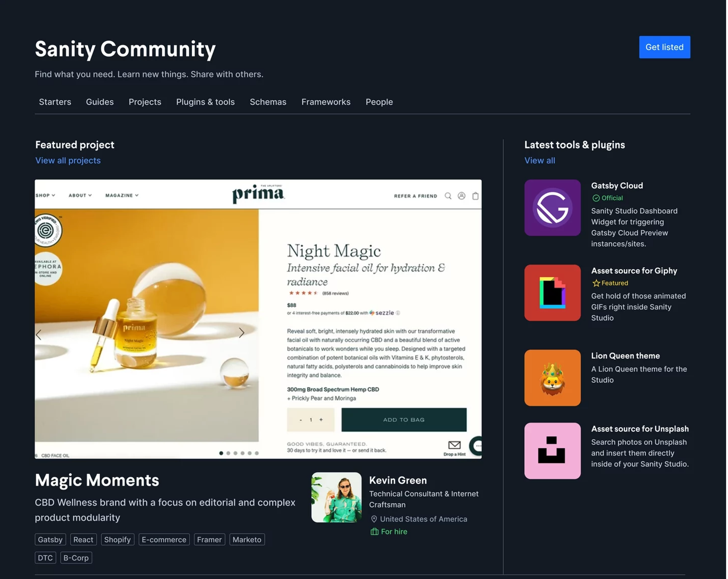The image size is (728, 579).
Task: Click the sezzle info icon
Action: 398,313
